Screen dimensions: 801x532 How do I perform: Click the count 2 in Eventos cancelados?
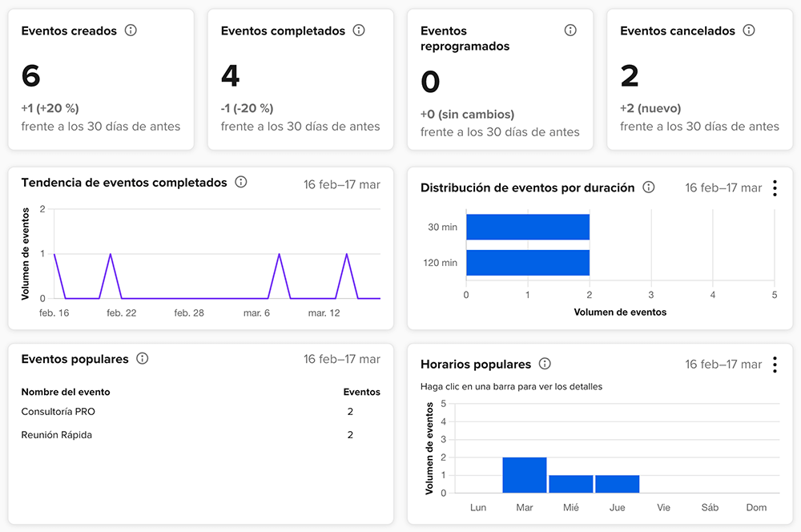click(630, 75)
